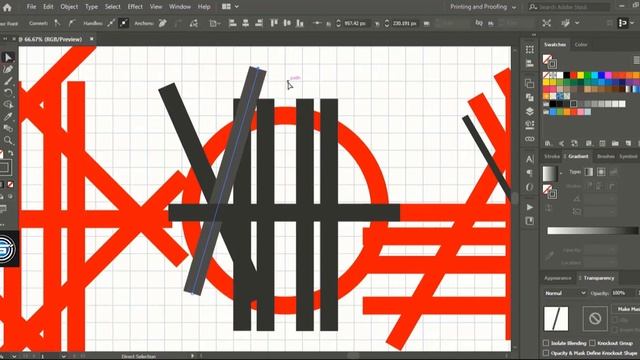The height and width of the screenshot is (360, 640).
Task: Click the horizontal align right icon
Action: click(x=259, y=23)
